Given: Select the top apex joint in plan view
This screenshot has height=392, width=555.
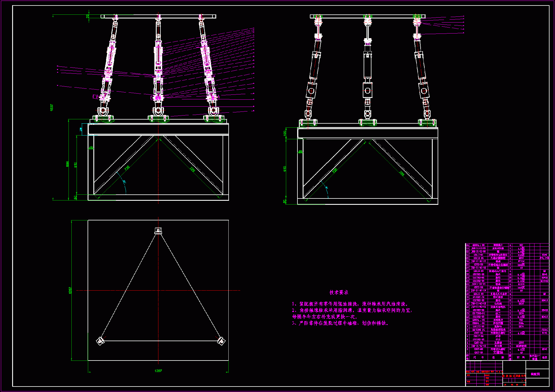Looking at the screenshot, I should coord(158,231).
